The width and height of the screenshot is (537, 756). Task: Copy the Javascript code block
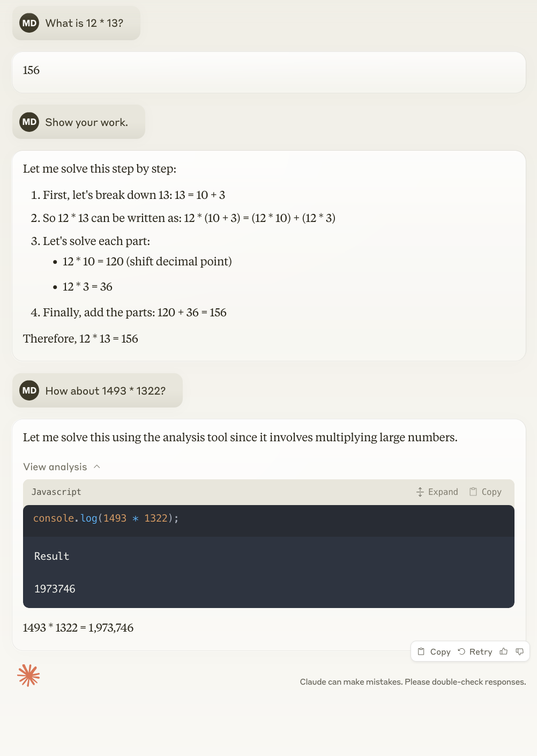486,492
